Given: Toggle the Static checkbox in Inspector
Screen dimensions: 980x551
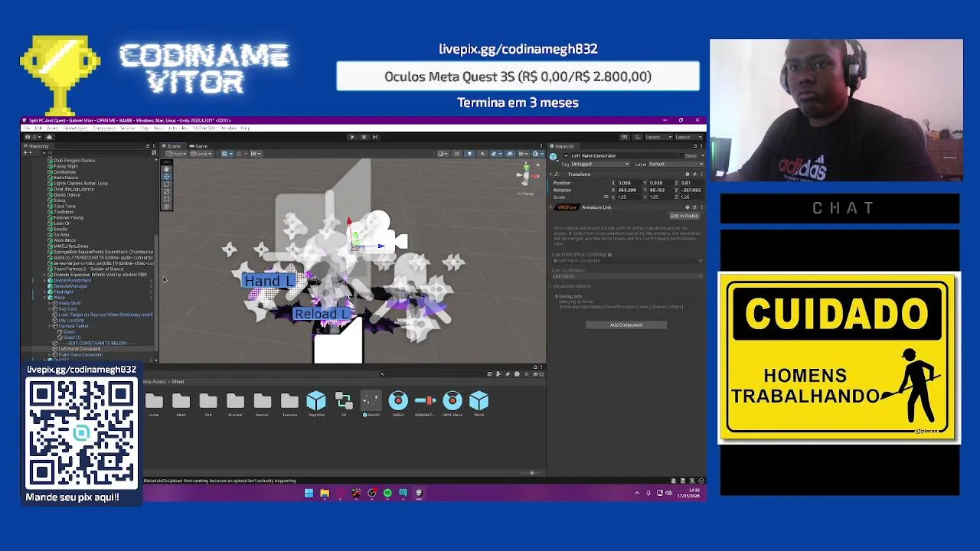Looking at the screenshot, I should pyautogui.click(x=681, y=156).
